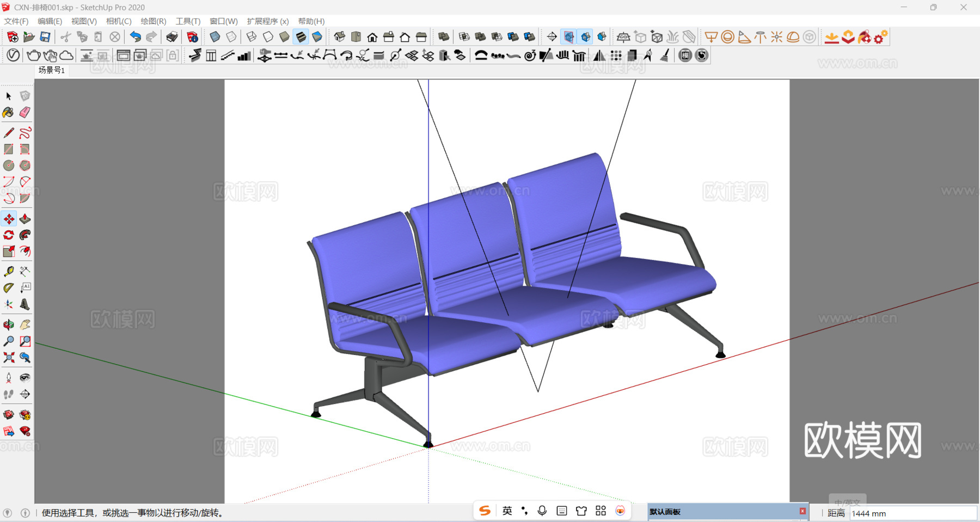Toggle Back Edges face style
This screenshot has height=522, width=980.
(x=231, y=37)
